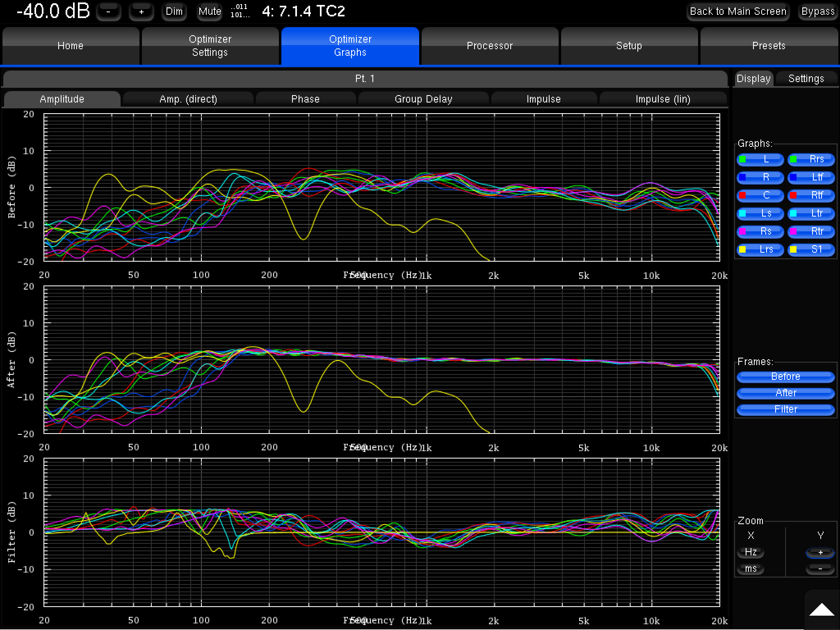Decrease volume with minus button
840x630 pixels.
(x=108, y=11)
